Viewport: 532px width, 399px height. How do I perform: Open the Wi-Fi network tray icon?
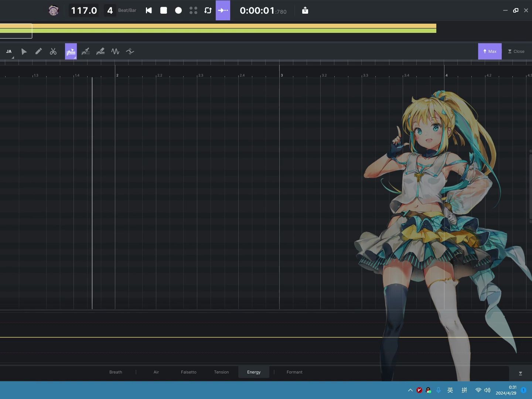[478, 390]
